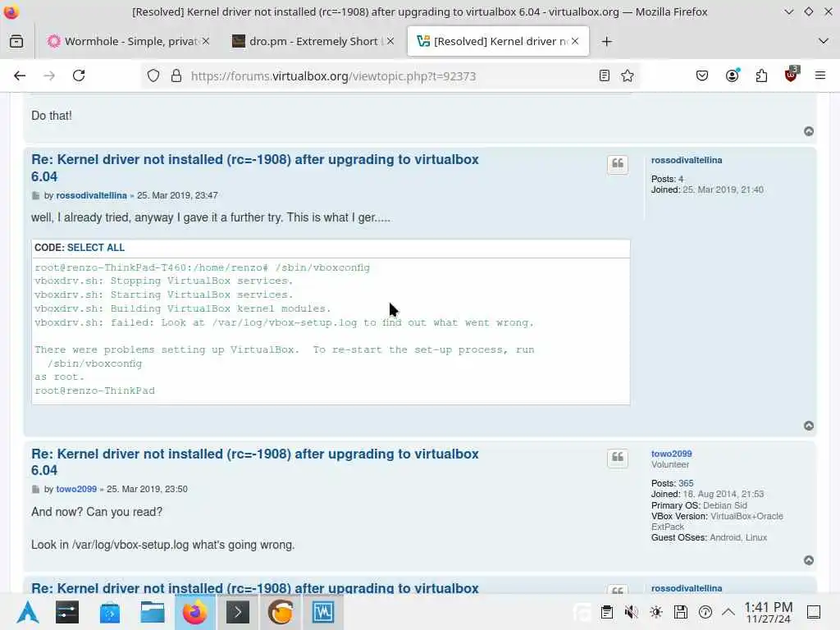Open Firefox View from tab bar
This screenshot has height=630, width=840.
pos(16,41)
